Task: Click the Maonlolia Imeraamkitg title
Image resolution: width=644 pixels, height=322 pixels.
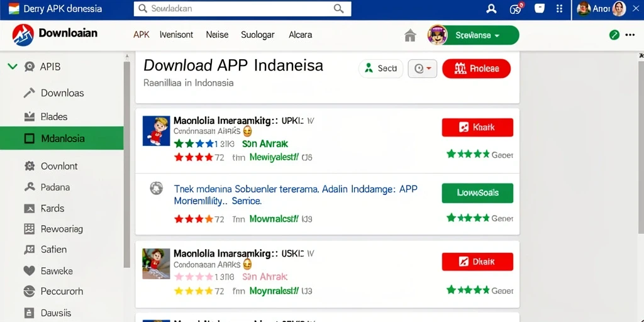Action: point(226,121)
